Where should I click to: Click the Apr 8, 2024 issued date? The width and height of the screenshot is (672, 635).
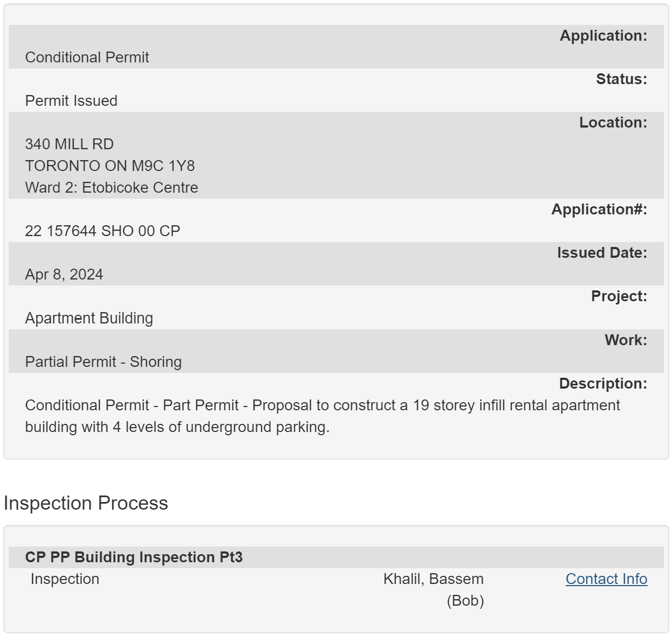click(x=64, y=275)
